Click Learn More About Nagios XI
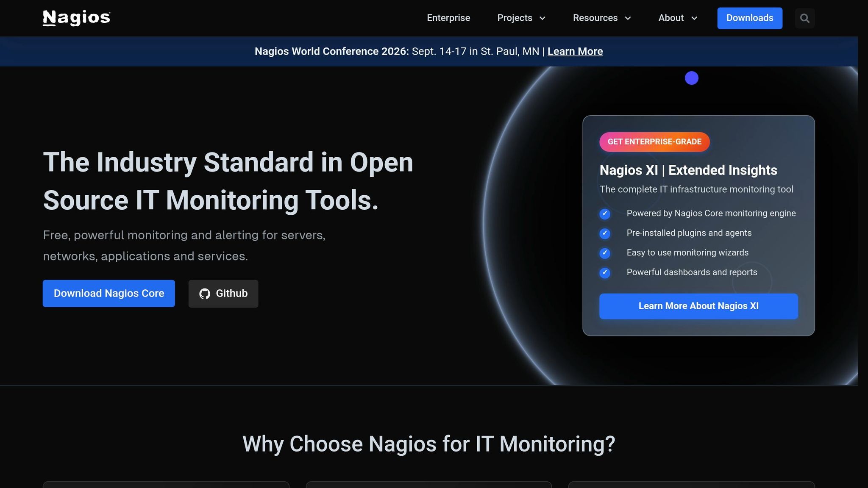Image resolution: width=868 pixels, height=488 pixels. pyautogui.click(x=698, y=306)
